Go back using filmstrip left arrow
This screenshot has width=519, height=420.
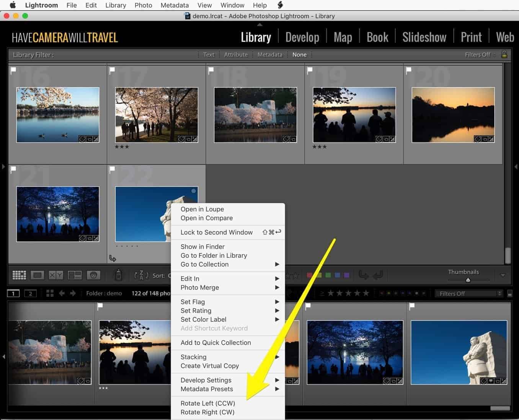click(62, 293)
